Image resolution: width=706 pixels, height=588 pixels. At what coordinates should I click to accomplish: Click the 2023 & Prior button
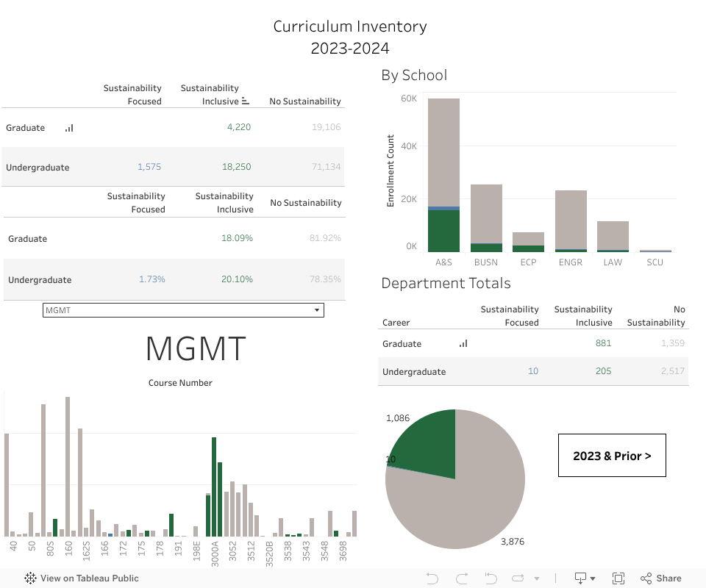pyautogui.click(x=612, y=456)
